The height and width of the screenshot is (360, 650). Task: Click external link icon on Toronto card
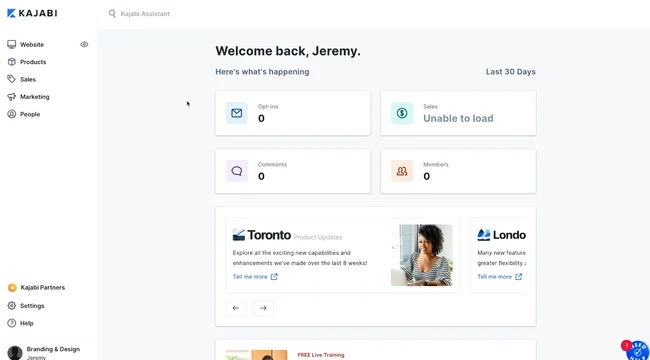pyautogui.click(x=274, y=277)
